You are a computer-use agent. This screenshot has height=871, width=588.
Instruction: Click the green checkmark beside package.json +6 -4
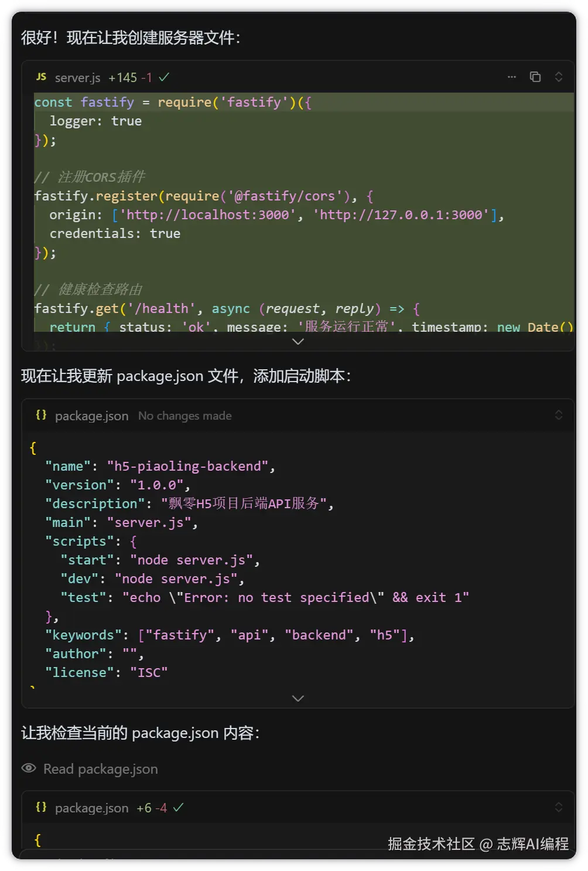179,807
